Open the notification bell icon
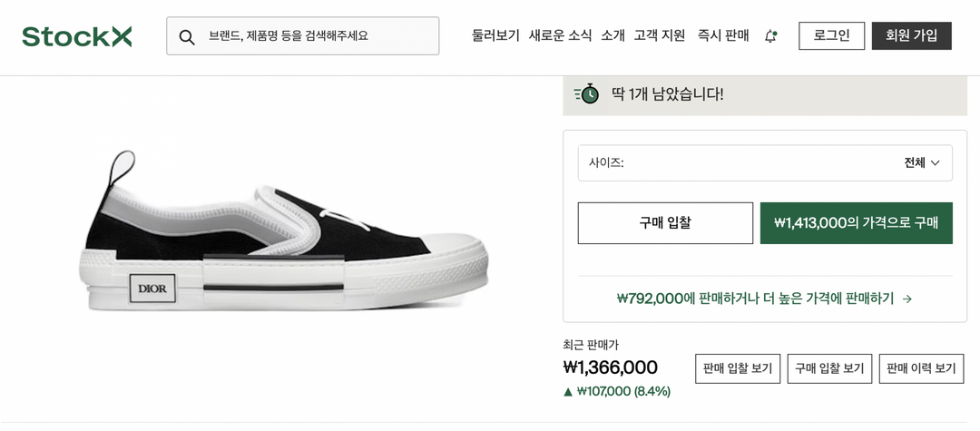 pyautogui.click(x=770, y=36)
